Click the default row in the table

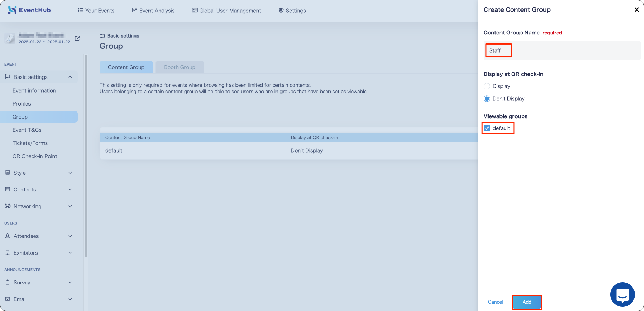[x=289, y=150]
